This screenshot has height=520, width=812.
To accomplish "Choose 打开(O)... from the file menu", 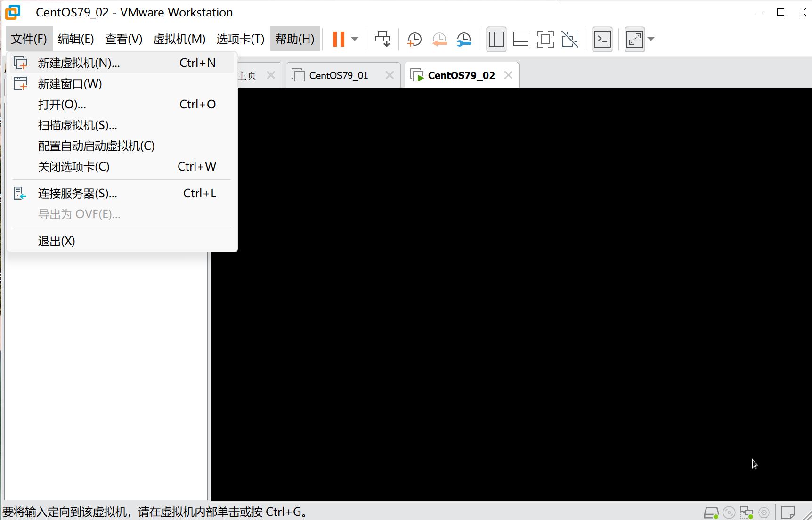I will point(122,104).
